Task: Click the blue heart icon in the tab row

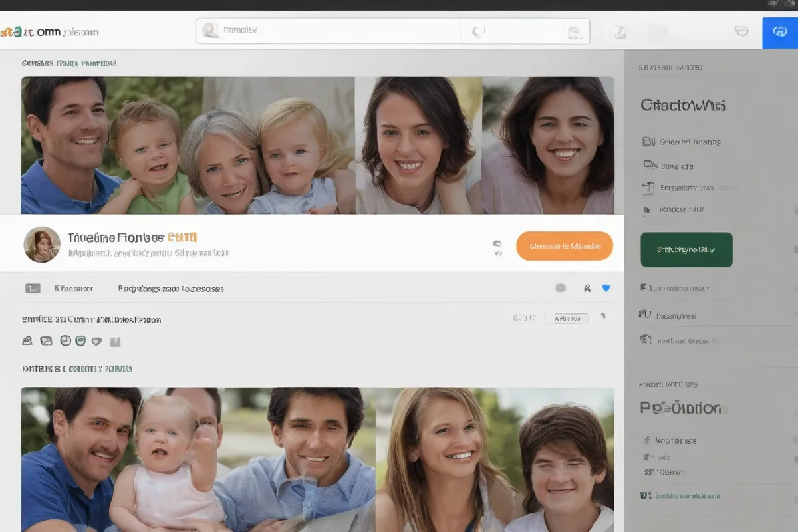Action: pyautogui.click(x=605, y=288)
